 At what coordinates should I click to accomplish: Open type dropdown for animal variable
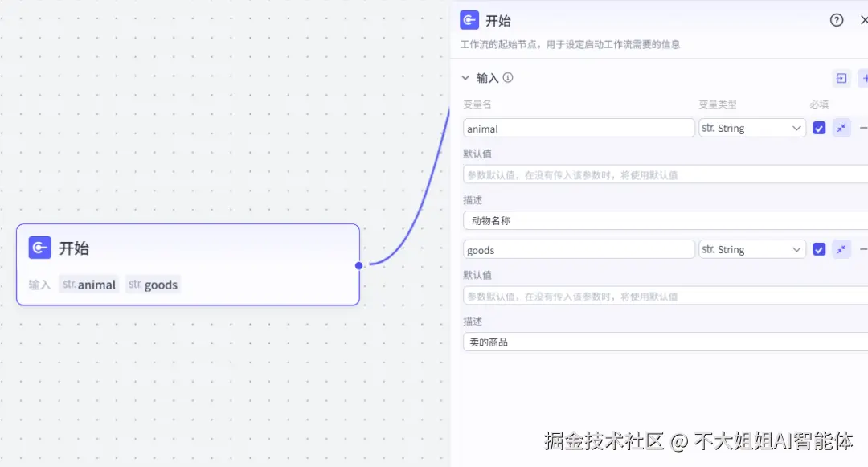coord(751,128)
